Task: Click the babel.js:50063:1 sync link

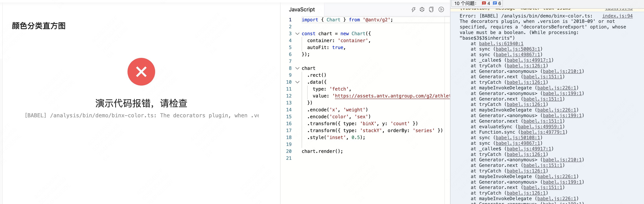Action: (x=517, y=49)
